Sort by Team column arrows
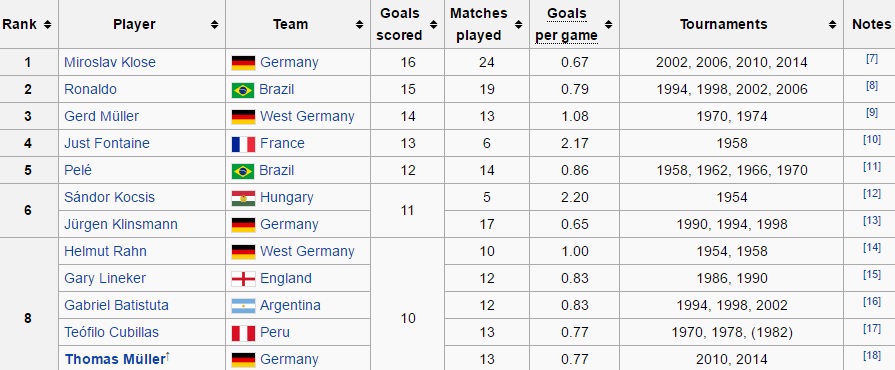 click(360, 25)
